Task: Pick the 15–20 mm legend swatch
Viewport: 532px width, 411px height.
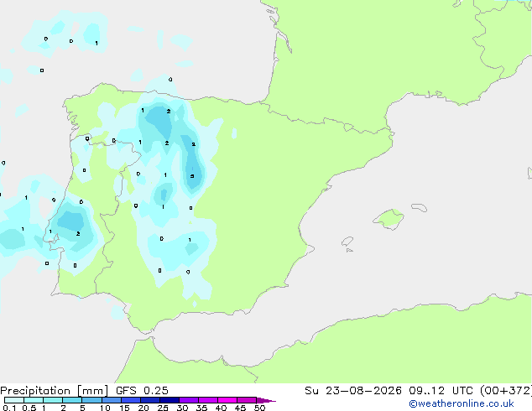Action: (x=130, y=400)
